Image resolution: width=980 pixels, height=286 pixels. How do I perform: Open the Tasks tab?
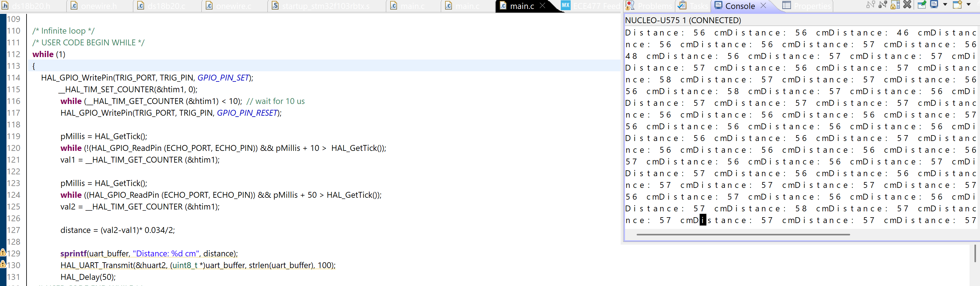(x=693, y=6)
